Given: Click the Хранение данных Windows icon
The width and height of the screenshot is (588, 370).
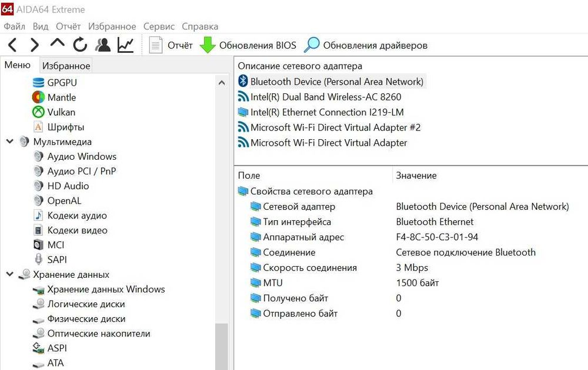Looking at the screenshot, I should (38, 290).
